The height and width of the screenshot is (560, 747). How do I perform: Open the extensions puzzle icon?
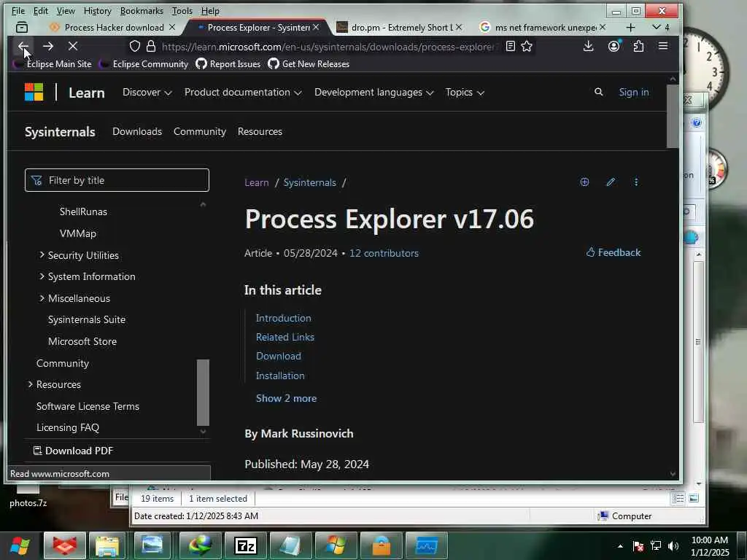tap(638, 46)
